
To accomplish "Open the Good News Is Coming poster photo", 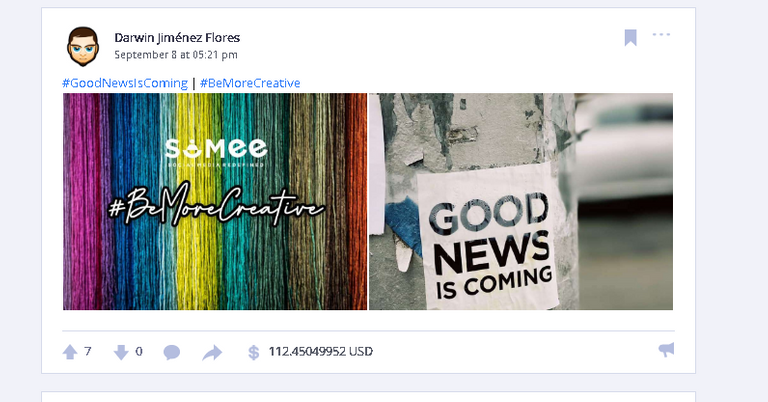I will pyautogui.click(x=521, y=201).
